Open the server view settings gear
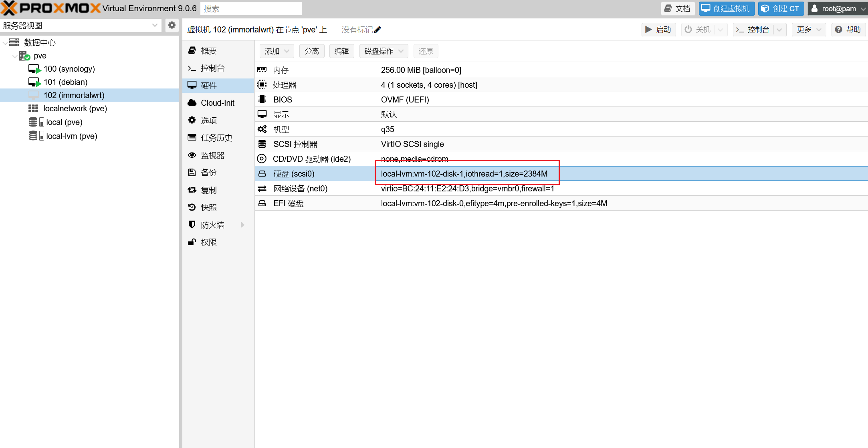 [172, 25]
